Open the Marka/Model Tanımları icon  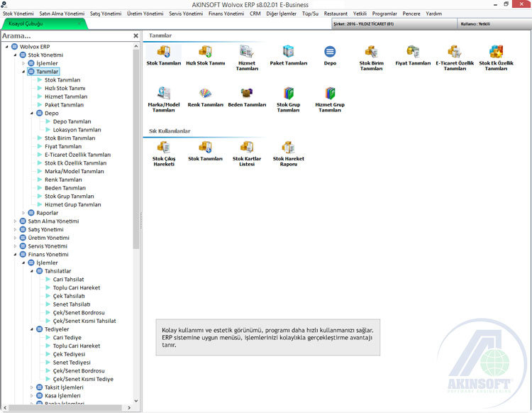(x=164, y=99)
